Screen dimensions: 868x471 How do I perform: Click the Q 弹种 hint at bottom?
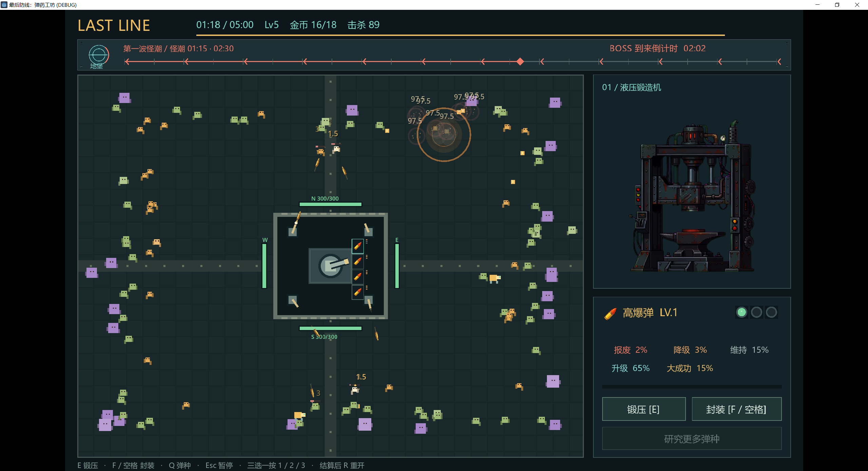[180, 465]
